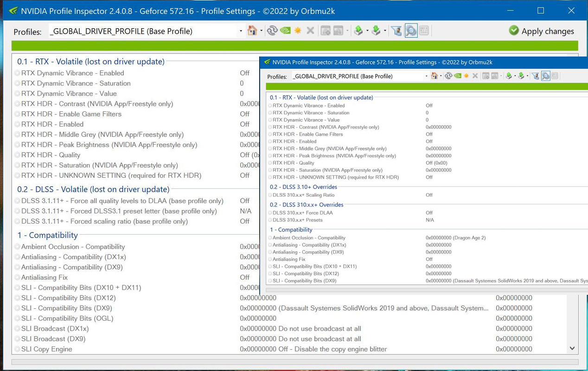The width and height of the screenshot is (588, 371).
Task: Refresh the profile list in the large window
Action: click(272, 31)
